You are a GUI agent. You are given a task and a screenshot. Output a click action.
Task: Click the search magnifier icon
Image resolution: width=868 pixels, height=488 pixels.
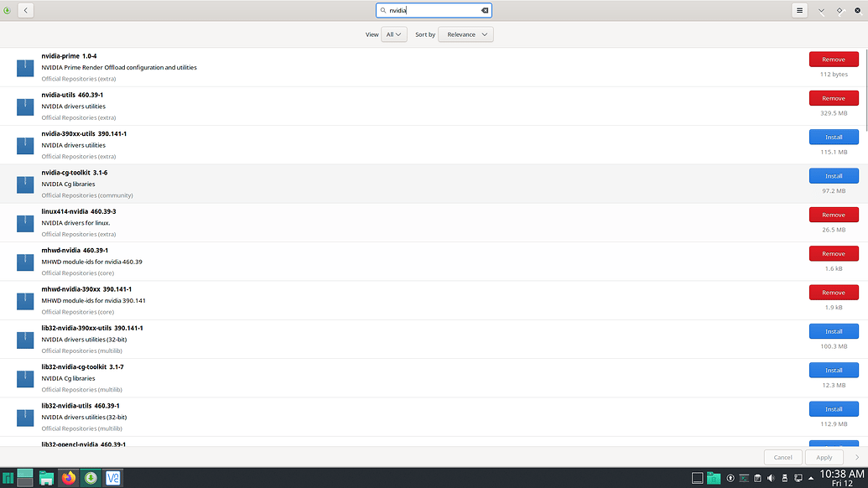[383, 11]
